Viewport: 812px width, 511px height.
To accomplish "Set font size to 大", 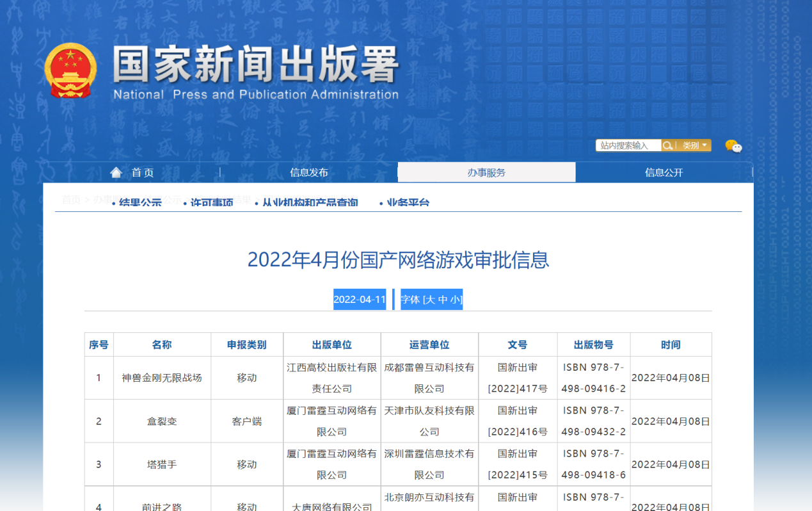I will [430, 299].
